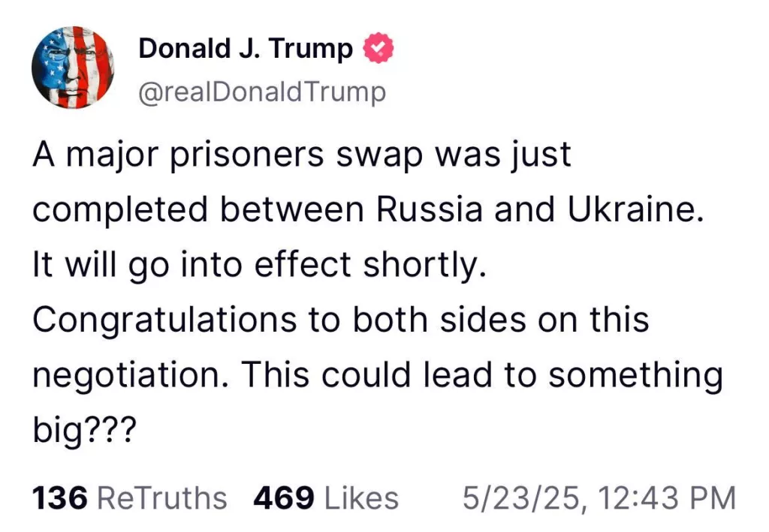The height and width of the screenshot is (532, 769).
Task: Select the pink checkmark next to the name
Action: 378,47
